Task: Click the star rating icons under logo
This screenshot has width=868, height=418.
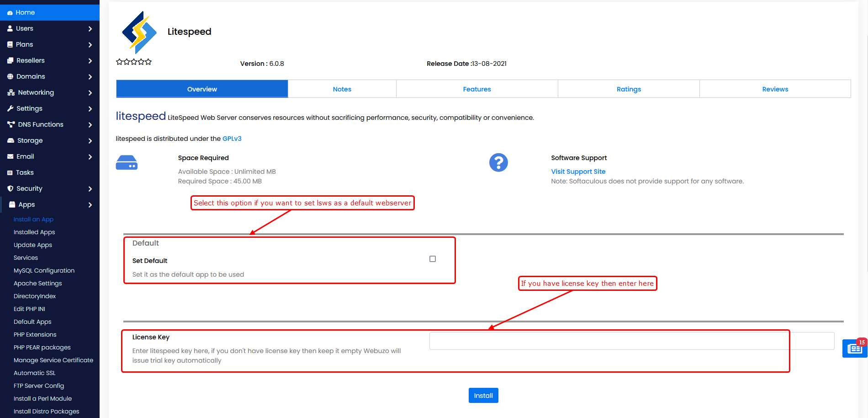Action: pos(134,62)
